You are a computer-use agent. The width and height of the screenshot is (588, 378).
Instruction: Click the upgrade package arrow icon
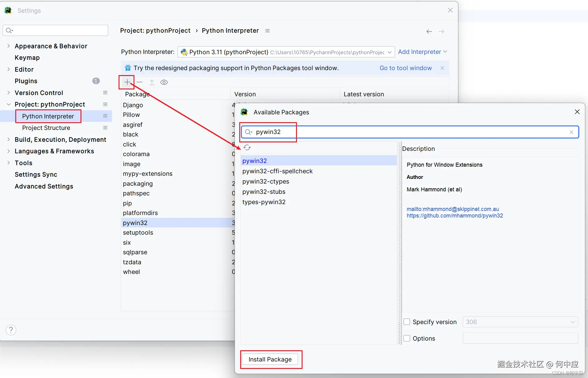[x=152, y=82]
